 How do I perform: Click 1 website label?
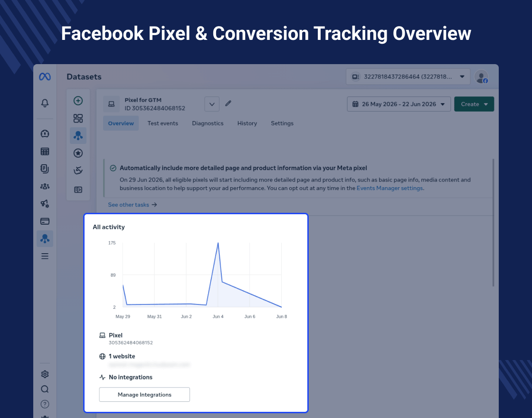(x=122, y=356)
